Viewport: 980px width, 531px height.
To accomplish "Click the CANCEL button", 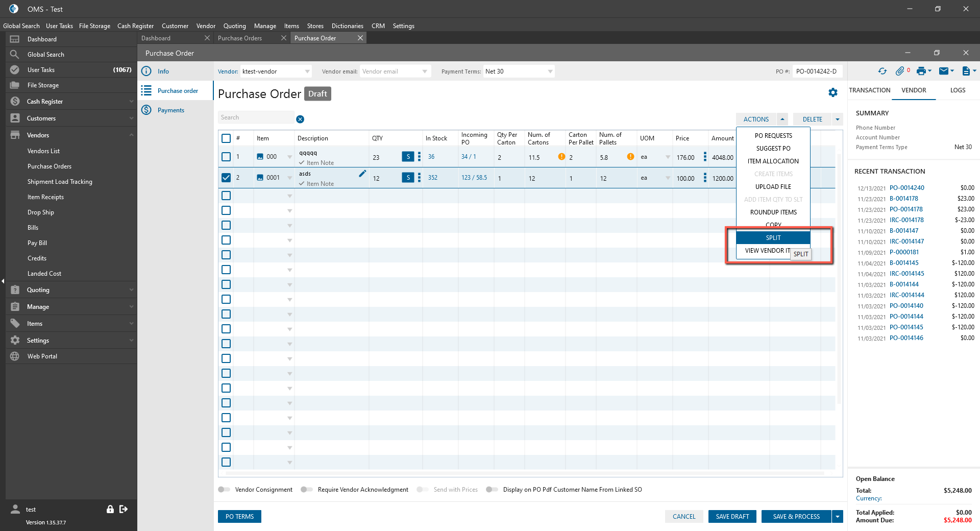I will click(684, 517).
